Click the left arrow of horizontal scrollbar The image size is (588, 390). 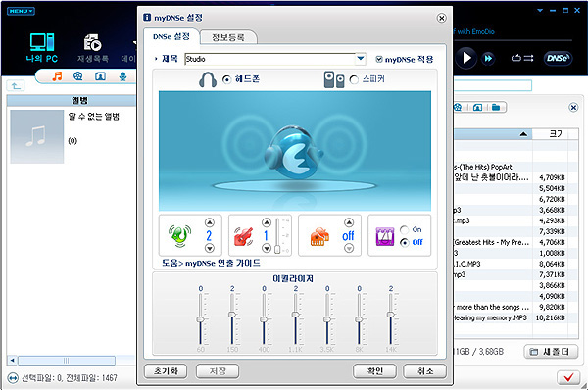tap(12, 361)
